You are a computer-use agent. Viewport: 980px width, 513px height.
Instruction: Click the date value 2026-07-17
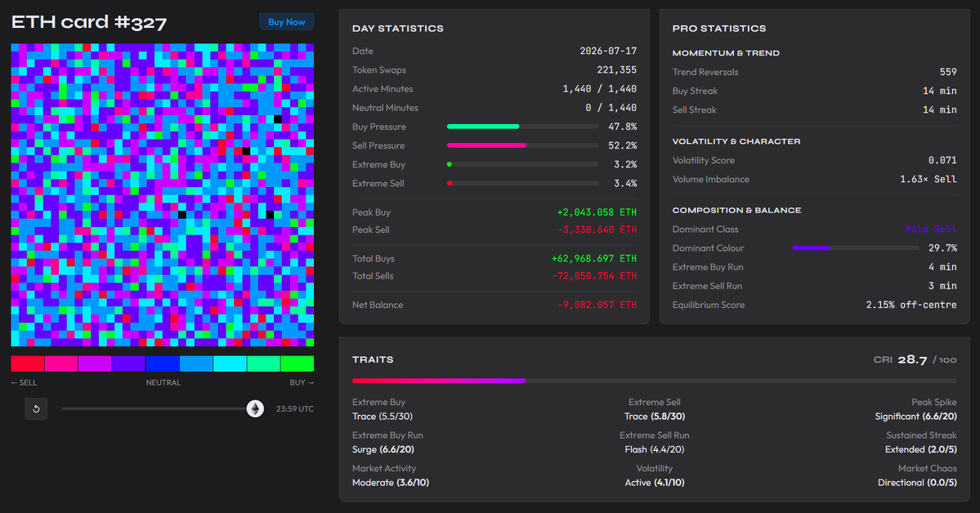click(608, 51)
